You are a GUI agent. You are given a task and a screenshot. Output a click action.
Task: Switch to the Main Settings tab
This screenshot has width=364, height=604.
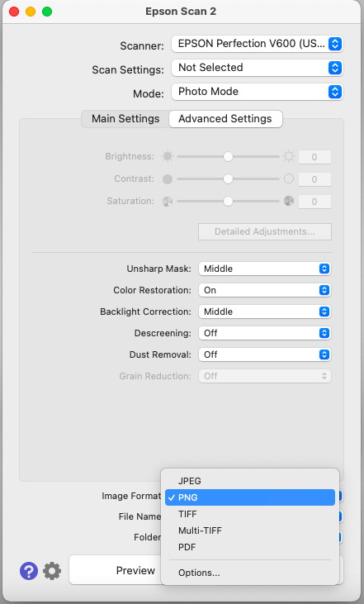tap(125, 119)
